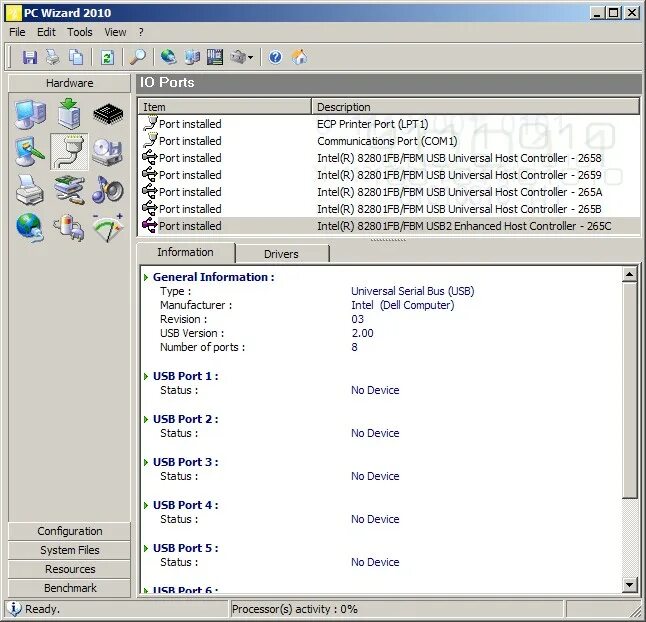
Task: Select the Power battery and plug icon
Action: click(x=69, y=228)
